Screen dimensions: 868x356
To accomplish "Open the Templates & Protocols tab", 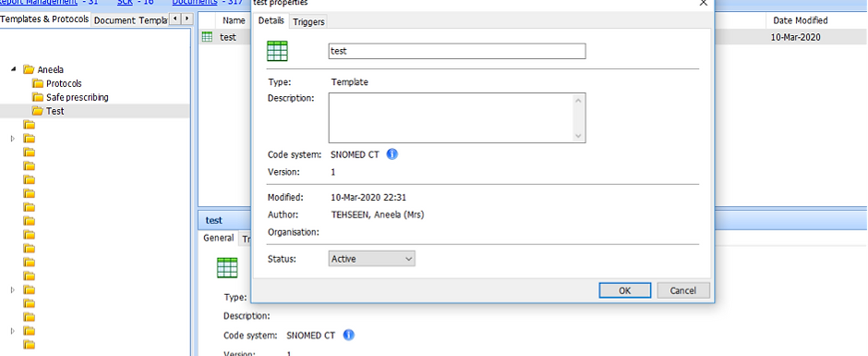I will coord(45,19).
